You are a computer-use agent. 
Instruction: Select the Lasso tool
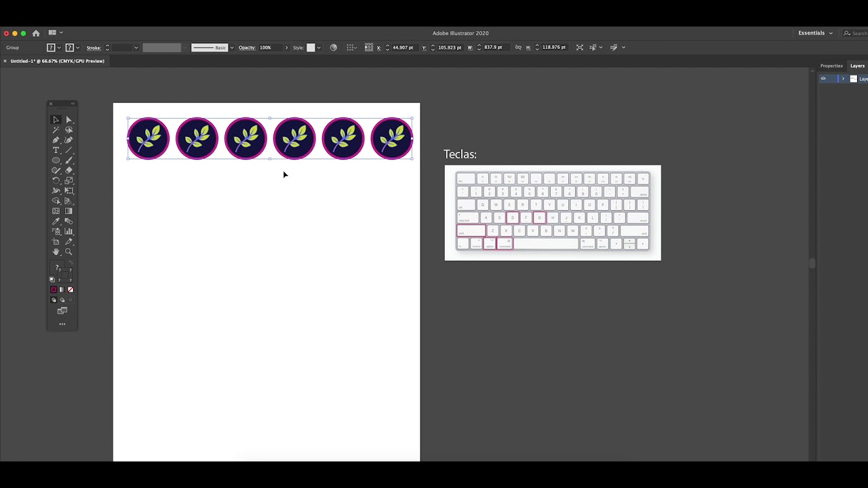[68, 129]
